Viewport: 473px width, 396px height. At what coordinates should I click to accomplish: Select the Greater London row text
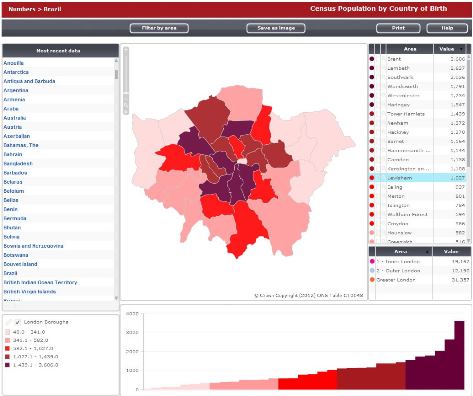pyautogui.click(x=396, y=280)
